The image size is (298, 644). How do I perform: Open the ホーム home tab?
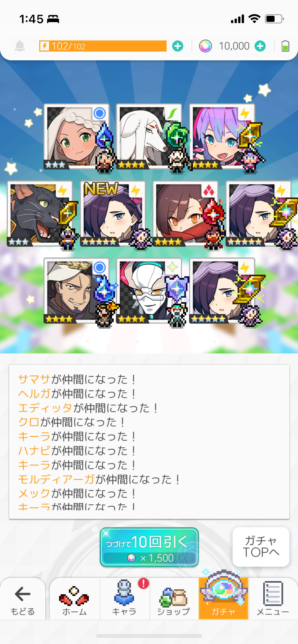click(x=74, y=598)
